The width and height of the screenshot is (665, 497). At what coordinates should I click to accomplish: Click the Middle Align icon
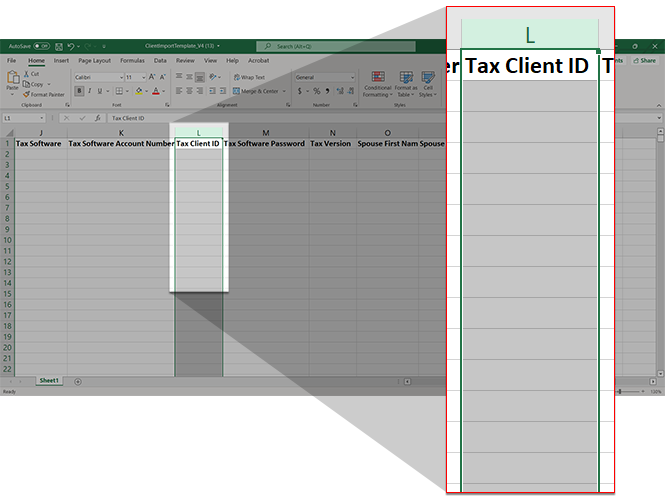[189, 77]
